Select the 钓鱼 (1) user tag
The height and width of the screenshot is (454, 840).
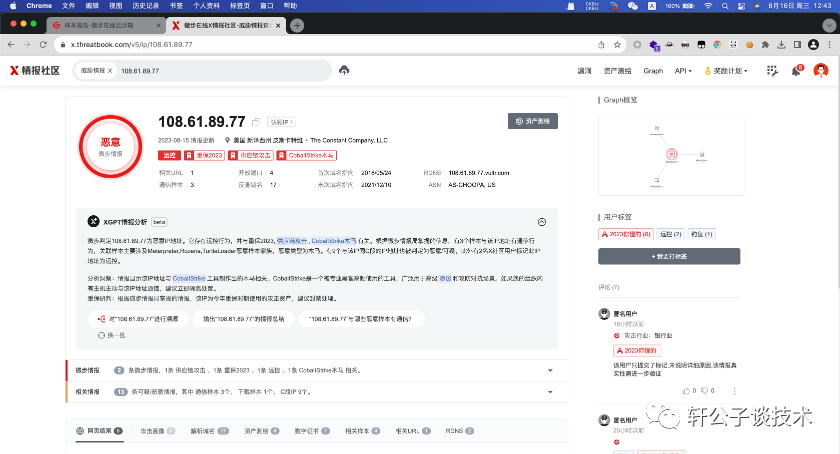tap(702, 234)
